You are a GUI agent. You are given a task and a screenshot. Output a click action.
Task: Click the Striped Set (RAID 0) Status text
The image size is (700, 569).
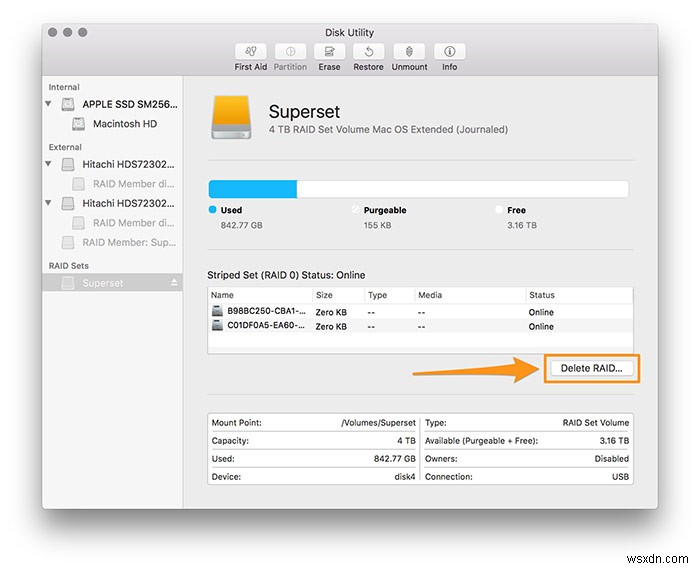click(286, 275)
